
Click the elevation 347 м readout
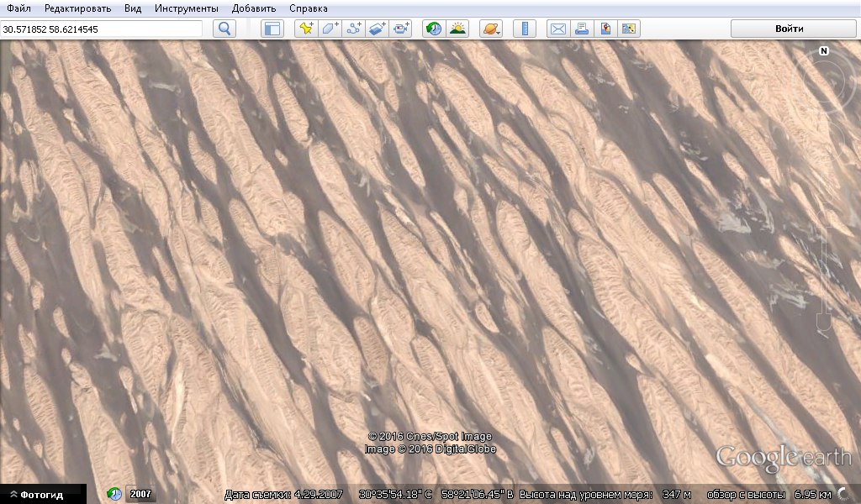(676, 494)
